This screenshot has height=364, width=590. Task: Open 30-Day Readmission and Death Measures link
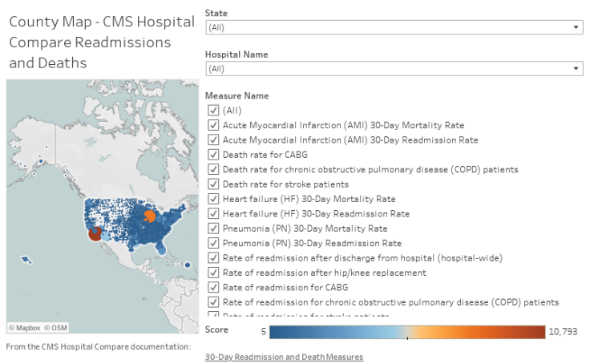284,357
